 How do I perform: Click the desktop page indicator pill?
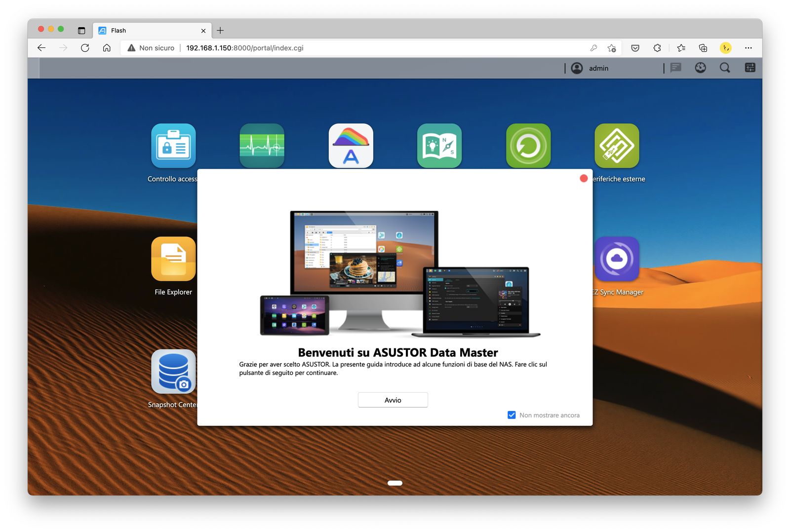pos(395,483)
